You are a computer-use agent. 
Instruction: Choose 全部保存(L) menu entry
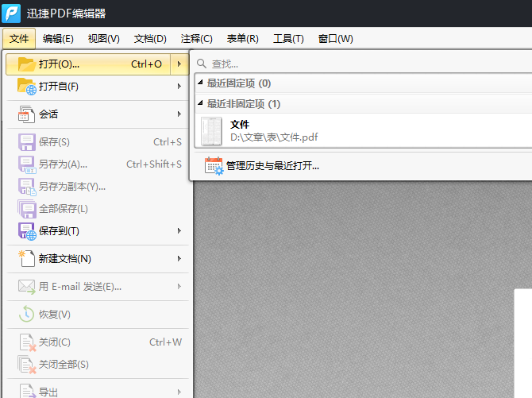[x=98, y=209]
